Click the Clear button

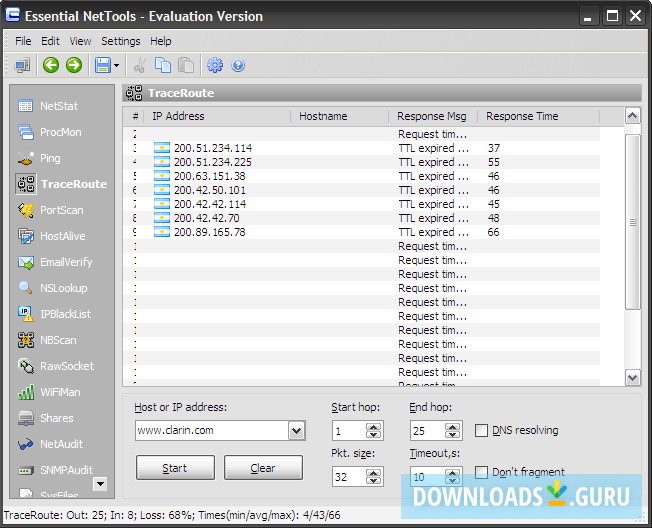click(263, 468)
